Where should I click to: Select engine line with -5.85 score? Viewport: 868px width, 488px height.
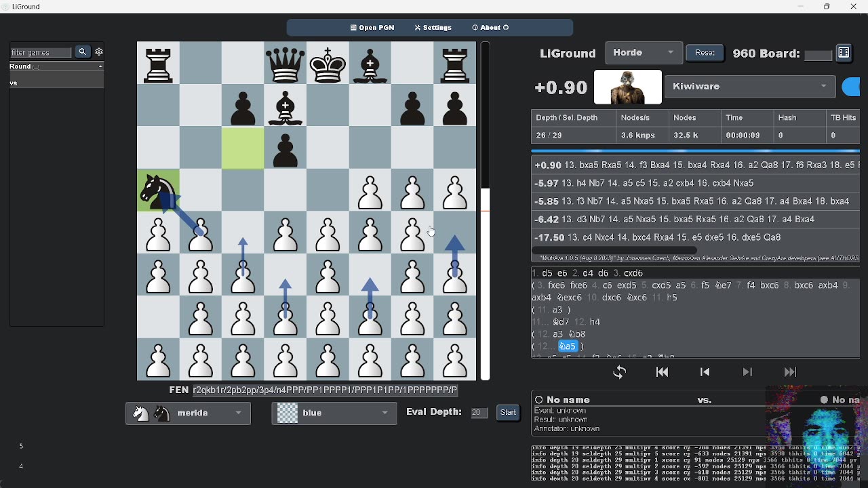click(696, 201)
